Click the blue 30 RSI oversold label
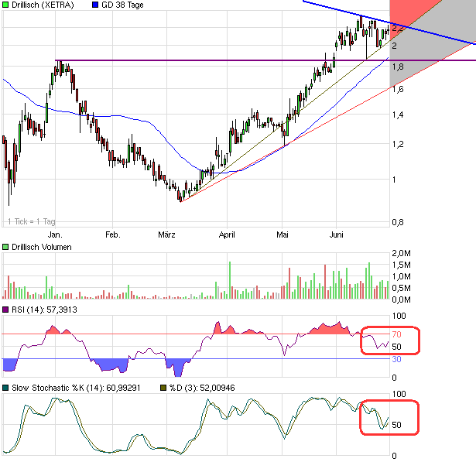 (396, 359)
